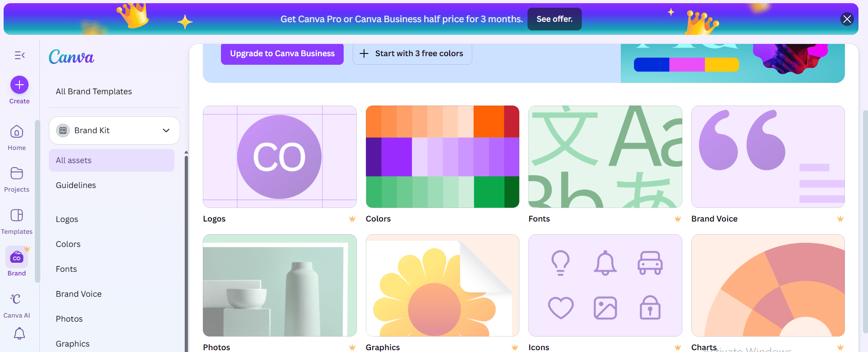
Task: Open the Guidelines section
Action: click(76, 185)
